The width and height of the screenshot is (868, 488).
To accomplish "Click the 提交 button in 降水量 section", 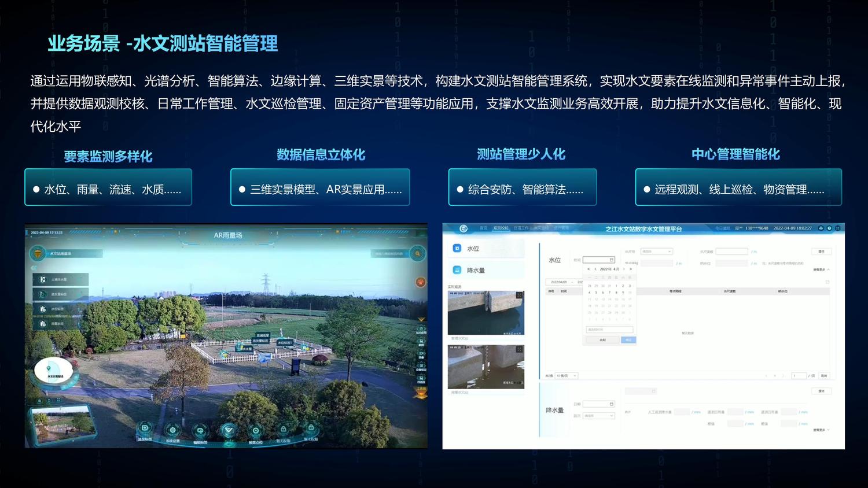I will (821, 391).
